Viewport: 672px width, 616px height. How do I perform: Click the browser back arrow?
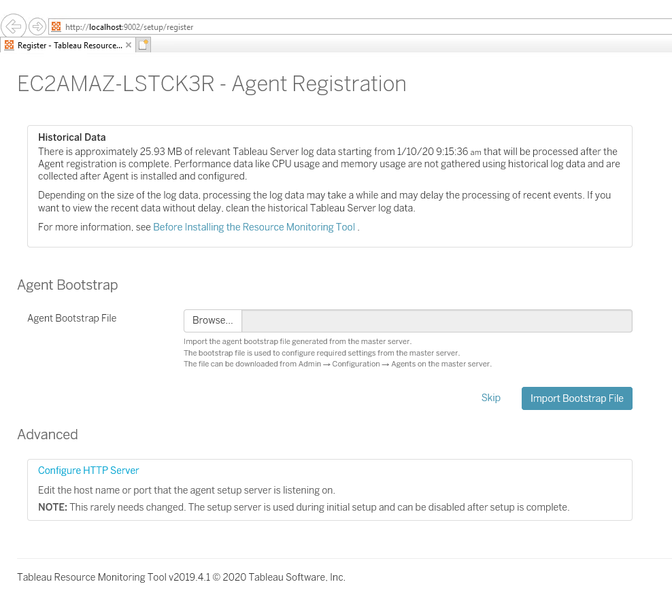pyautogui.click(x=14, y=26)
